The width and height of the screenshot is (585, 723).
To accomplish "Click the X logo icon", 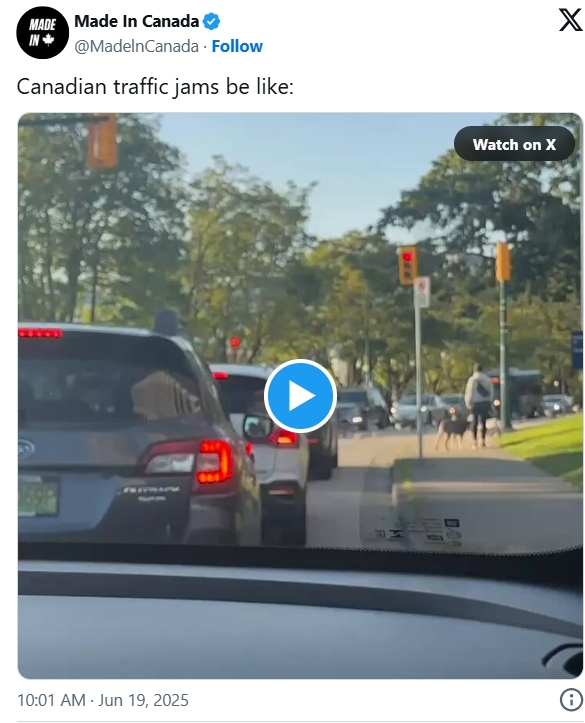I will [570, 21].
